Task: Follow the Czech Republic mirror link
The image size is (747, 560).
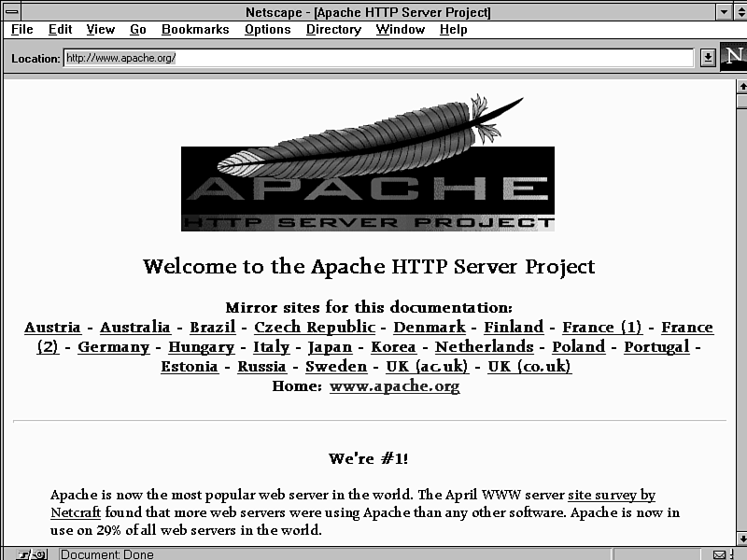Action: pyautogui.click(x=315, y=328)
